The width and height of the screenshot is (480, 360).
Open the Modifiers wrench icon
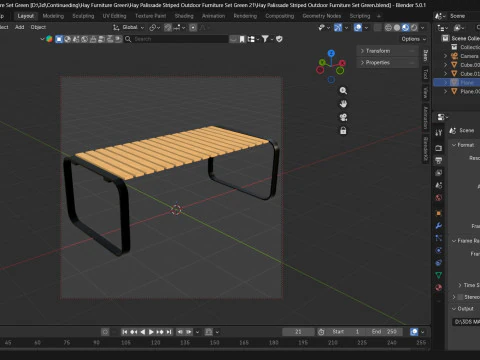point(439,226)
